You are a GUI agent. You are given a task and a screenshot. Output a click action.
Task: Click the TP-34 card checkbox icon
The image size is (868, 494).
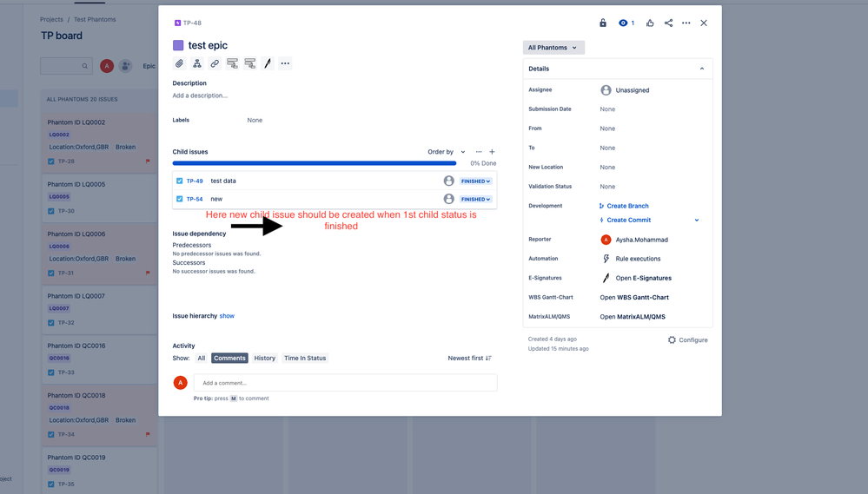pyautogui.click(x=51, y=435)
